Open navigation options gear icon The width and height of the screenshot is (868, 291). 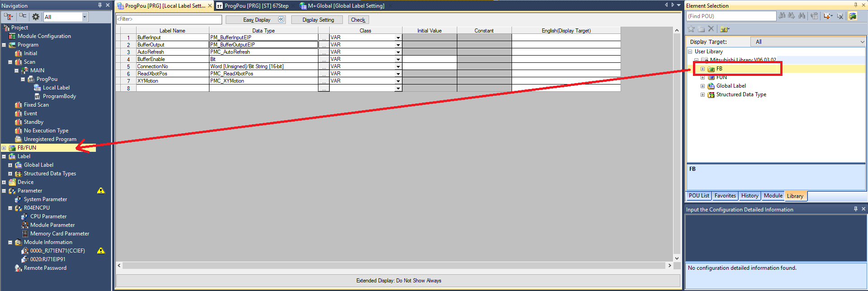[x=36, y=17]
